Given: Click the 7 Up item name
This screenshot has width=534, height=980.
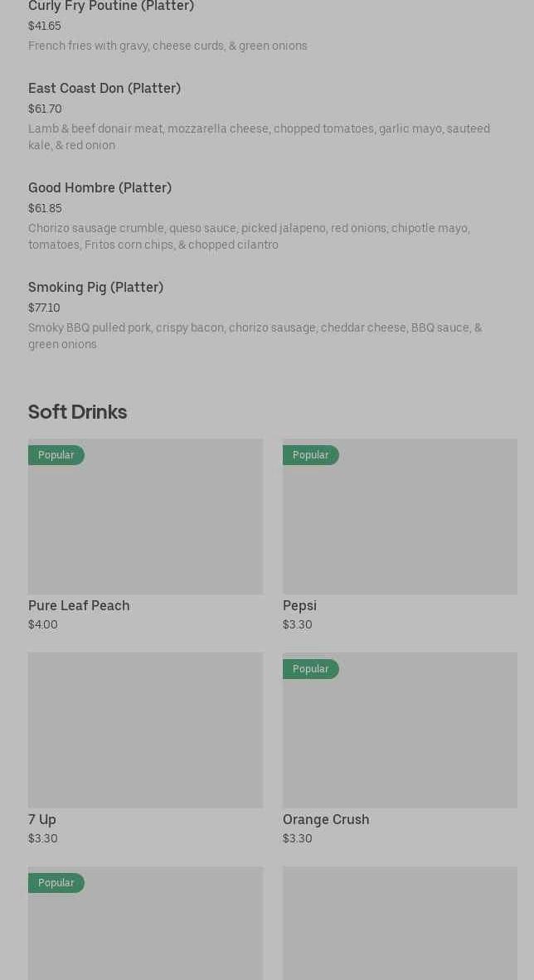Looking at the screenshot, I should pos(42,820).
